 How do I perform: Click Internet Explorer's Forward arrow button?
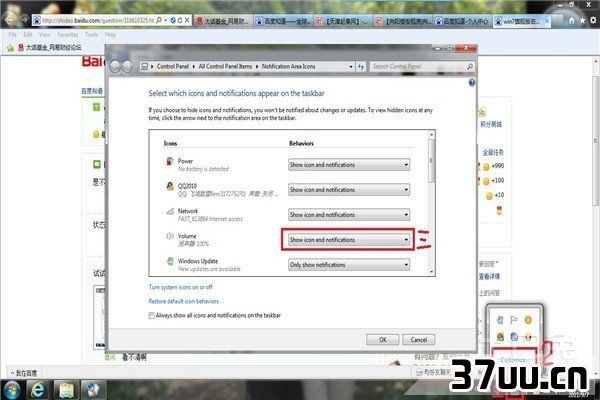coord(23,20)
